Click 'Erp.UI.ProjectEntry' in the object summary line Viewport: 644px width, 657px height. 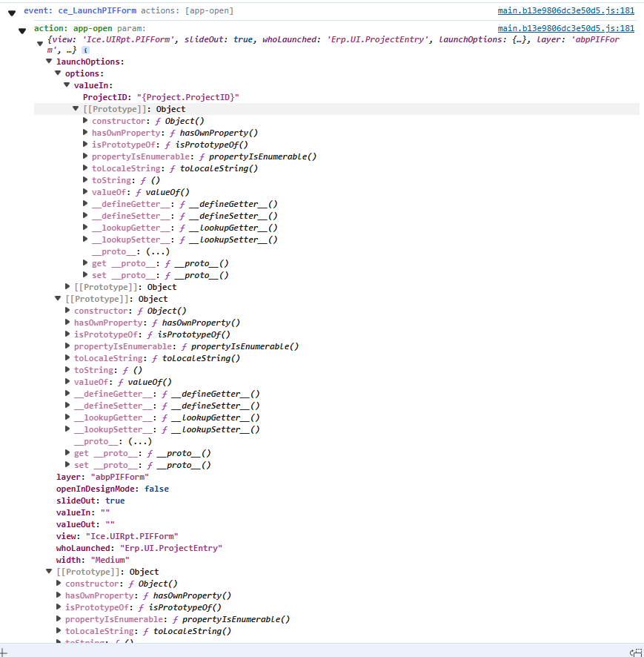tap(378, 39)
